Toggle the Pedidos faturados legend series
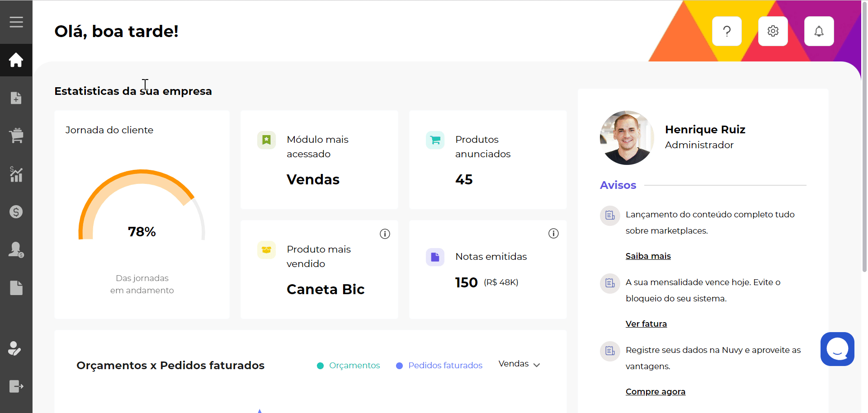Screen dimensions: 868x413 coord(439,366)
